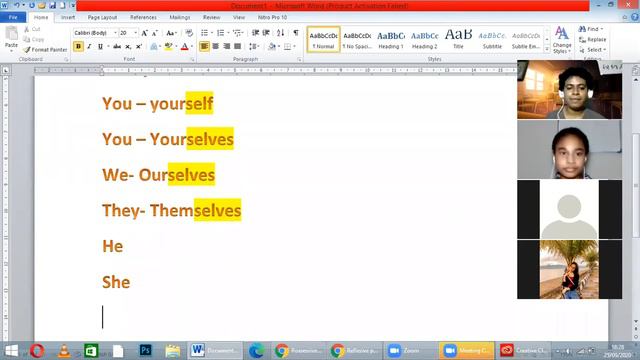Open the Change Styles menu
The width and height of the screenshot is (640, 360).
point(562,40)
